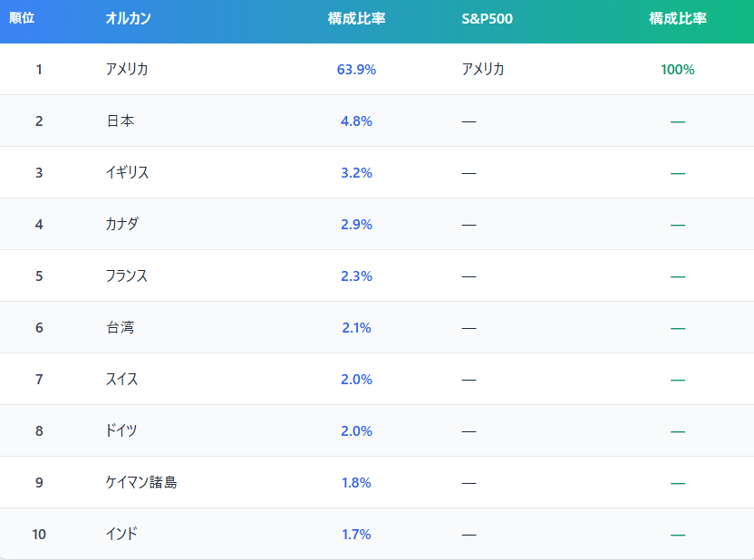The image size is (754, 560).
Task: Click the 順位 column header
Action: 22,18
